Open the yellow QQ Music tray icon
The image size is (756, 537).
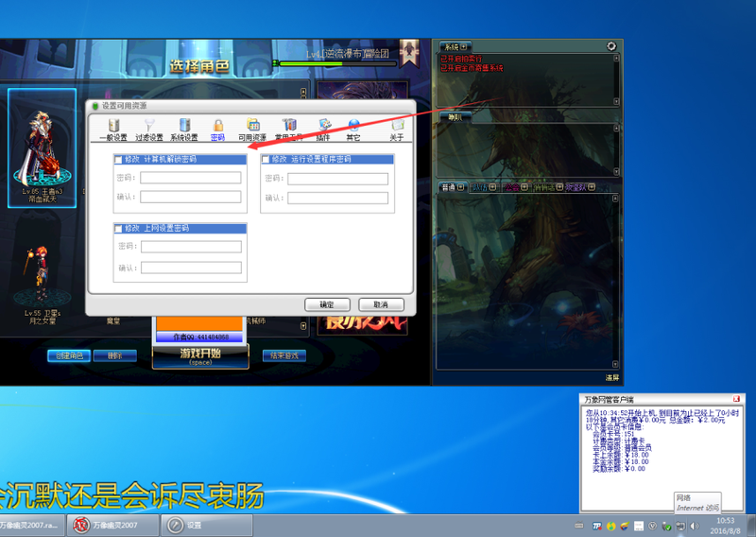pyautogui.click(x=610, y=526)
